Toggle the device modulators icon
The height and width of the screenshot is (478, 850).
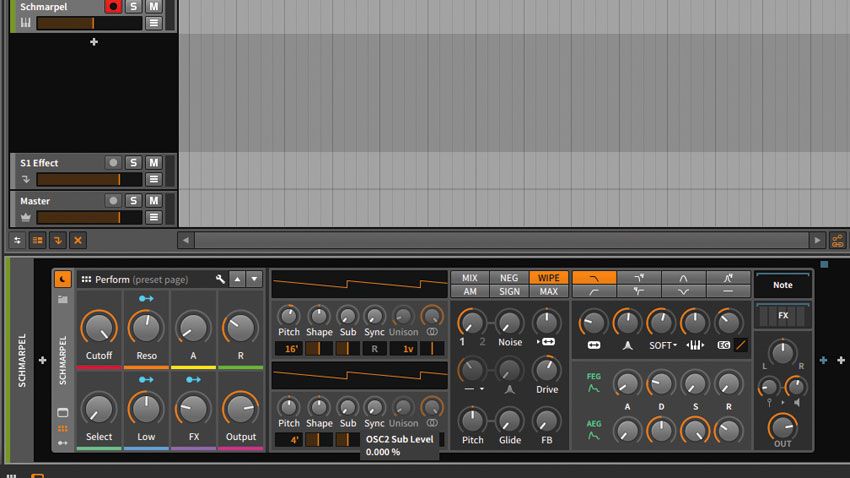[63, 443]
